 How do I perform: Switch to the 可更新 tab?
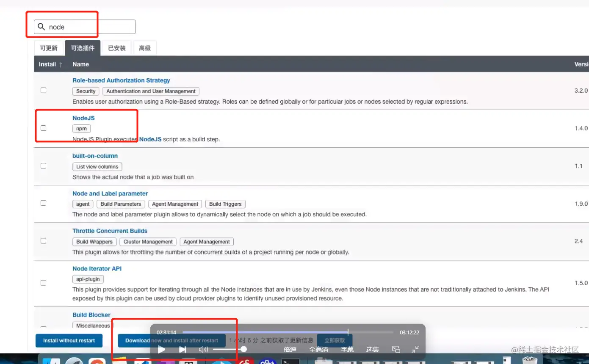click(x=49, y=48)
